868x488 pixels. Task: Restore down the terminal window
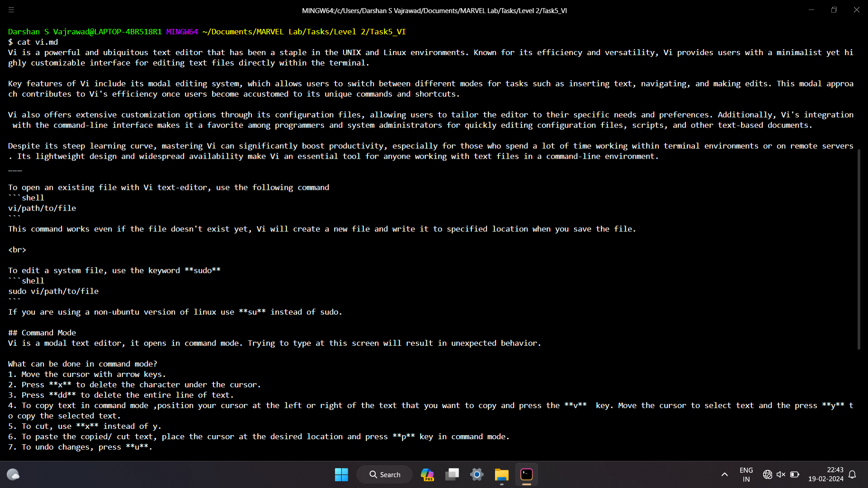click(x=834, y=10)
